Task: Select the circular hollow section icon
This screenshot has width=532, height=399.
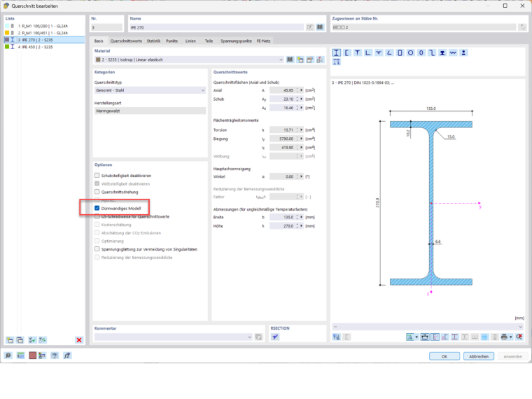Action: coord(410,52)
